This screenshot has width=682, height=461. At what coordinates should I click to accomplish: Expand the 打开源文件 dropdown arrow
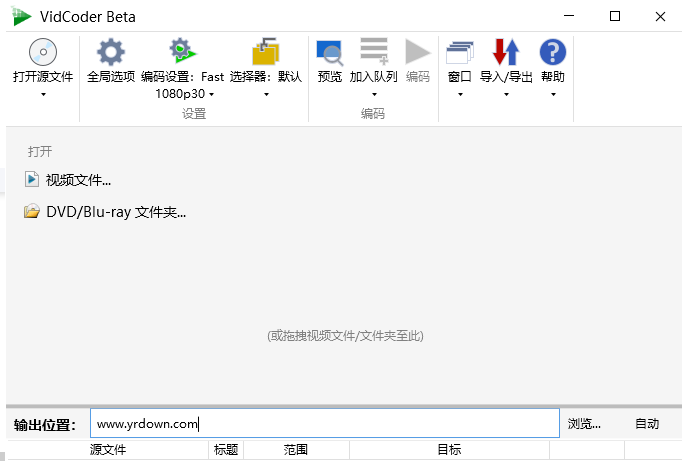coord(43,94)
